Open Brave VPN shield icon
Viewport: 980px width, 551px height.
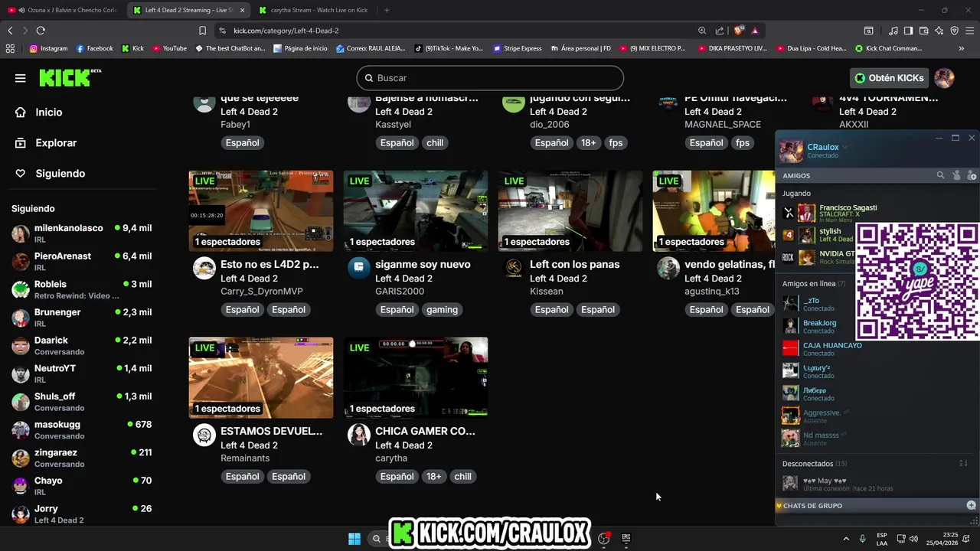(954, 31)
